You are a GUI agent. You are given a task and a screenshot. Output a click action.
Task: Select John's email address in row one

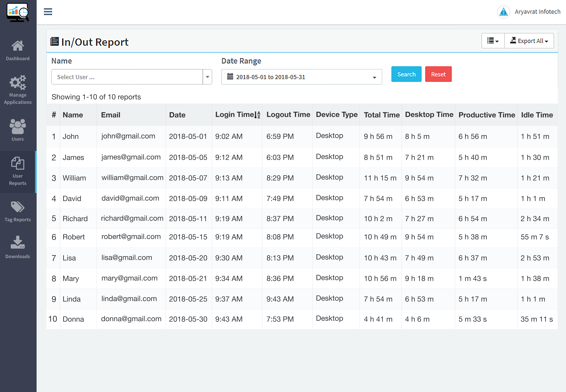pyautogui.click(x=128, y=136)
